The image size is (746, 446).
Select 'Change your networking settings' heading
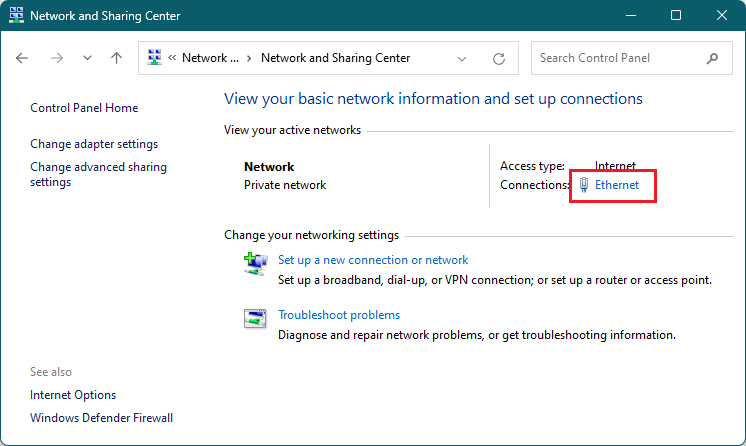click(x=312, y=235)
